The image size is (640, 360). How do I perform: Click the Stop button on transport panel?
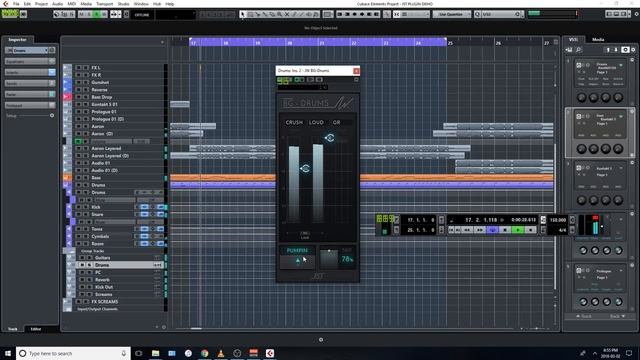[505, 230]
